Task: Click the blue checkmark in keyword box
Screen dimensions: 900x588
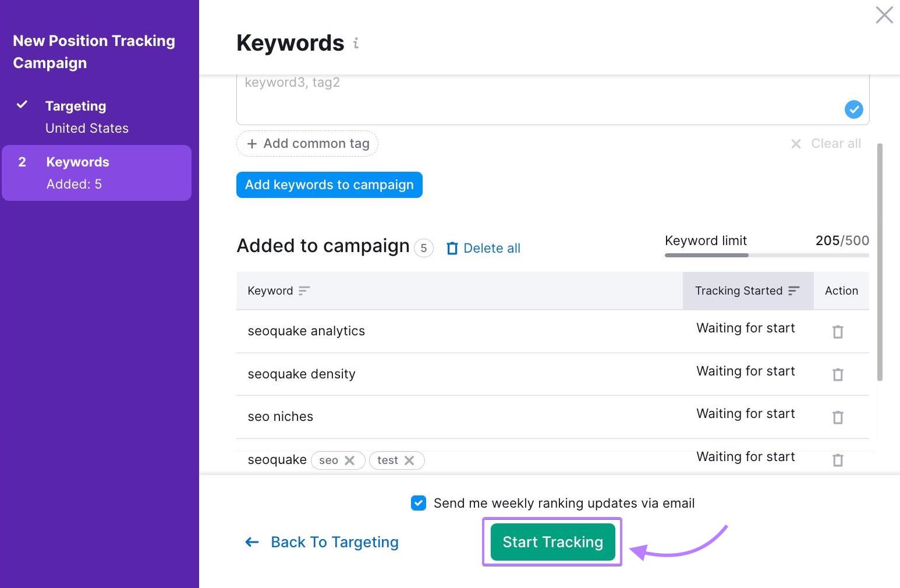Action: (x=853, y=109)
